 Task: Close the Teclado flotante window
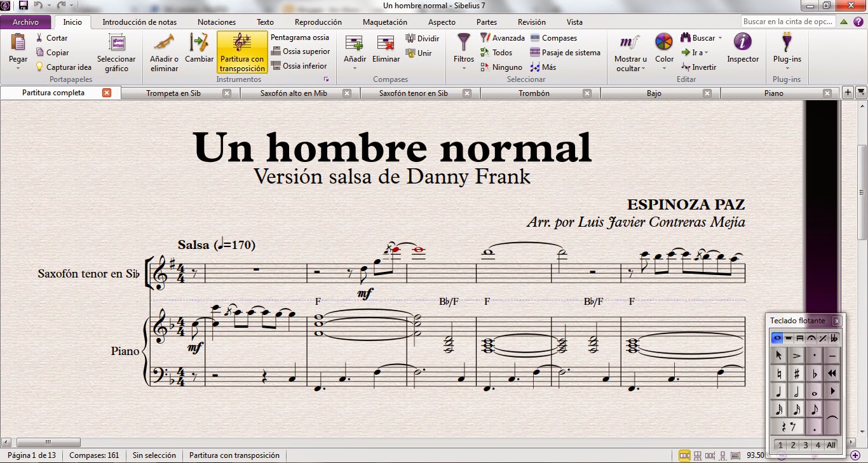point(837,321)
